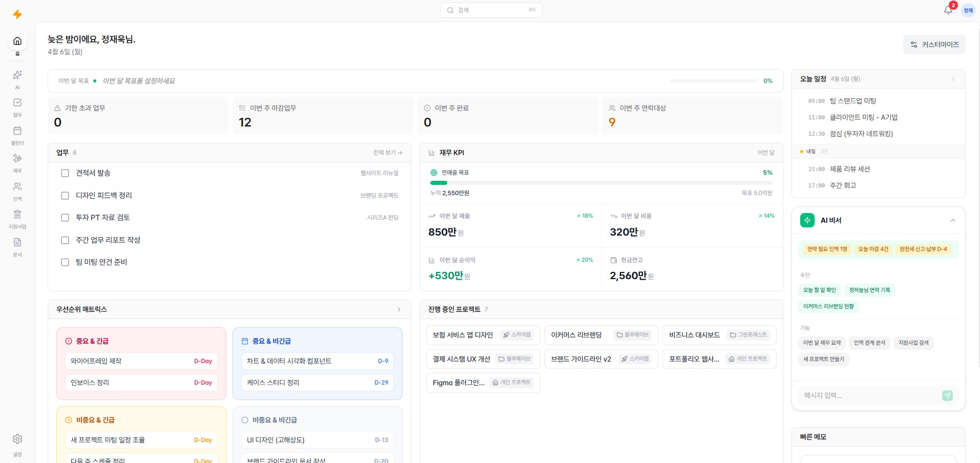The width and height of the screenshot is (980, 463).
Task: Expand 우선순위 매트릭스 with its chevron
Action: 399,309
